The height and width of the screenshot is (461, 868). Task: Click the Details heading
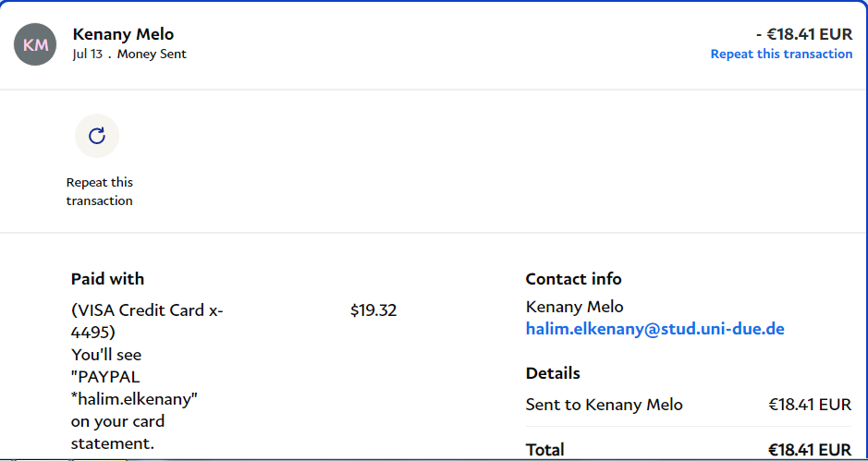[x=553, y=373]
